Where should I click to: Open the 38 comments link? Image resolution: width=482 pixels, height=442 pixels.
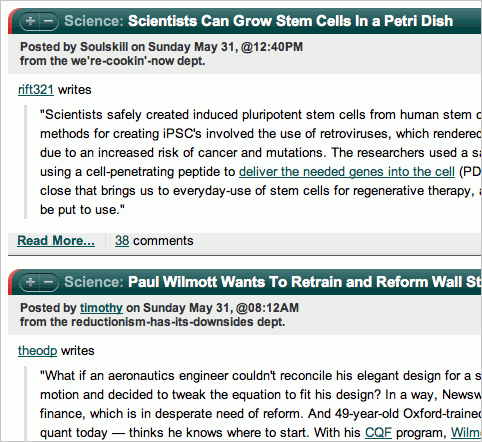[122, 241]
